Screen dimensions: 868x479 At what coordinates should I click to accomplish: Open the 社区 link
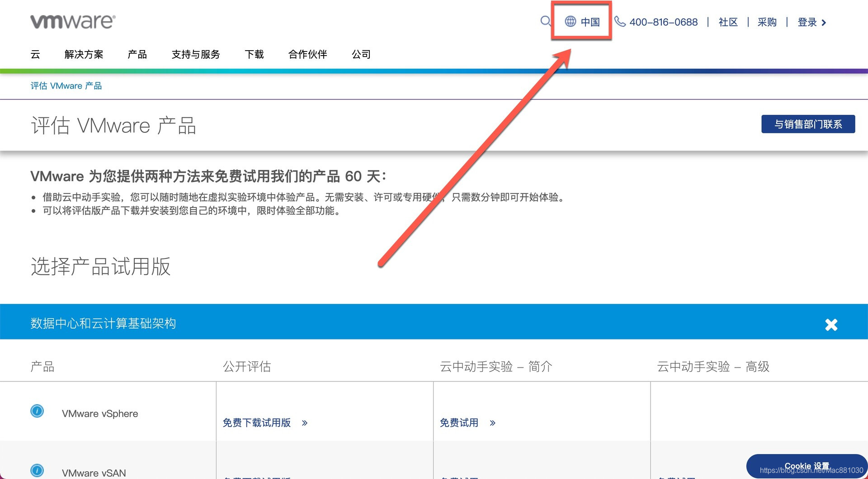728,22
